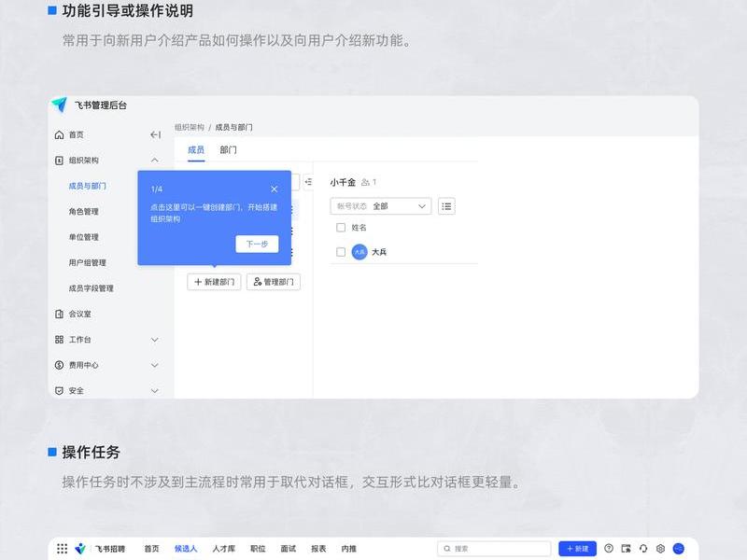
Task: Open 单位管理 in the sidebar
Action: (84, 237)
